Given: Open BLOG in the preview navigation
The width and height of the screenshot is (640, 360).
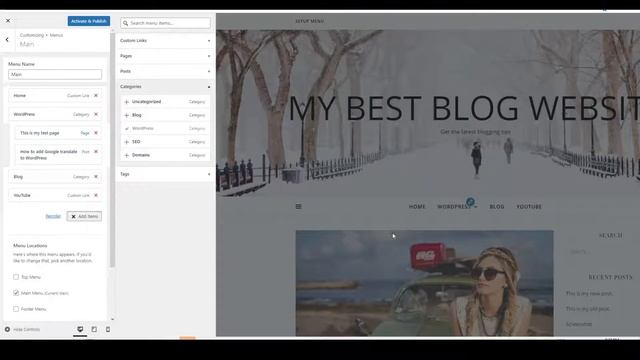Looking at the screenshot, I should coord(497,207).
